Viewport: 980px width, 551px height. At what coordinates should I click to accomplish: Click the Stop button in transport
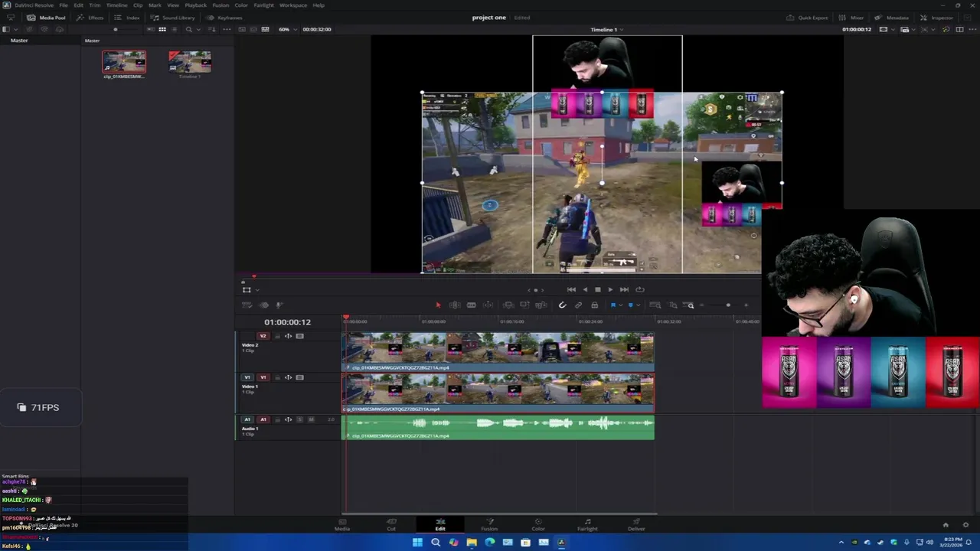point(598,289)
